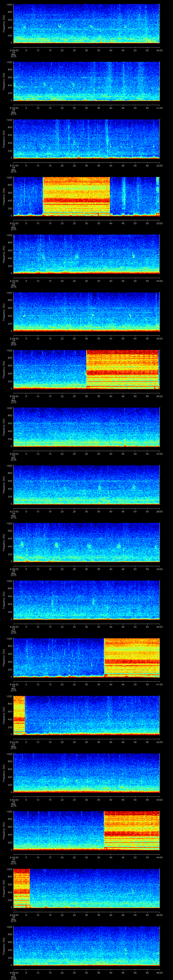Click the spectrogram panel starting at 9:45:00
This screenshot has height=980, width=173.
[x=86, y=946]
